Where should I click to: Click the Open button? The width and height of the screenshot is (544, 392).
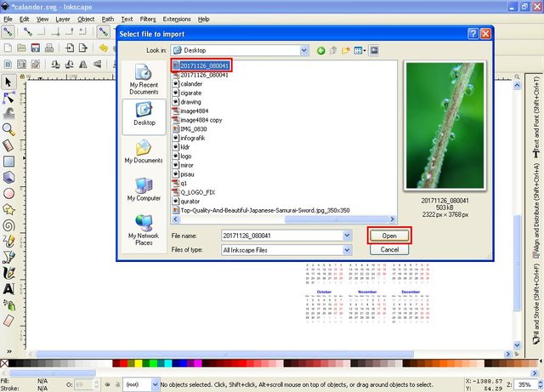389,236
